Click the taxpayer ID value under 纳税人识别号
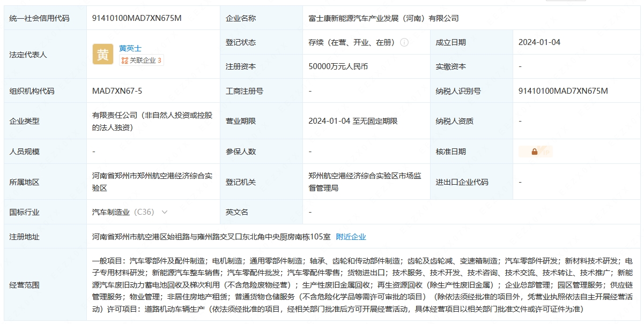This screenshot has width=644, height=324. (563, 91)
